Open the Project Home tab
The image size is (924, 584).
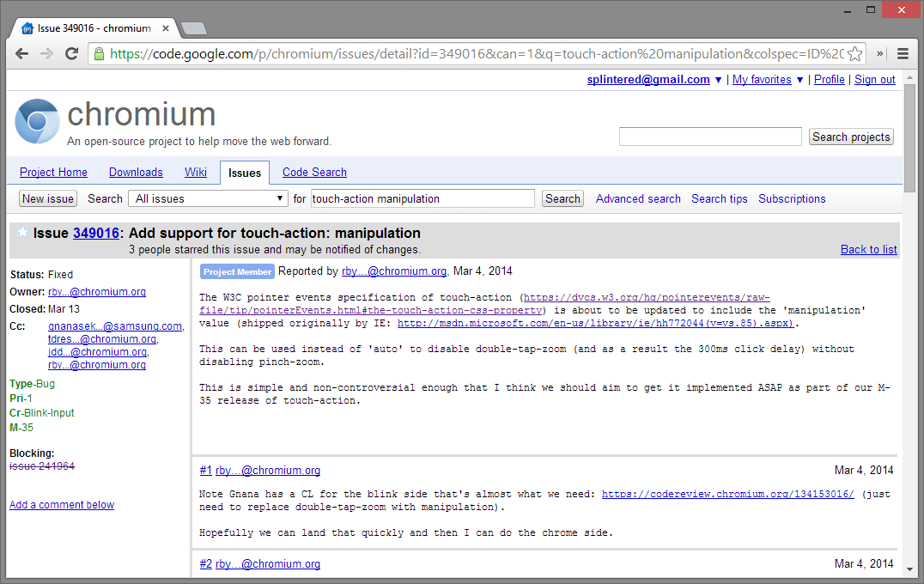(53, 172)
